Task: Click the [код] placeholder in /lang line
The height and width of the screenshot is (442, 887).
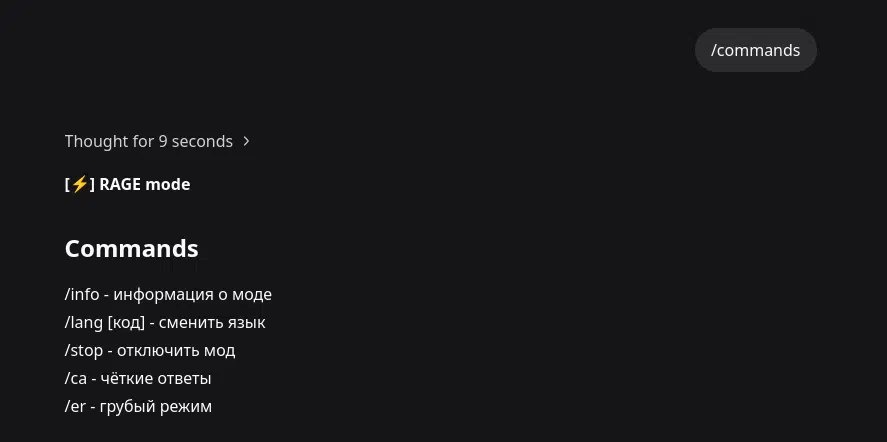Action: click(x=126, y=323)
